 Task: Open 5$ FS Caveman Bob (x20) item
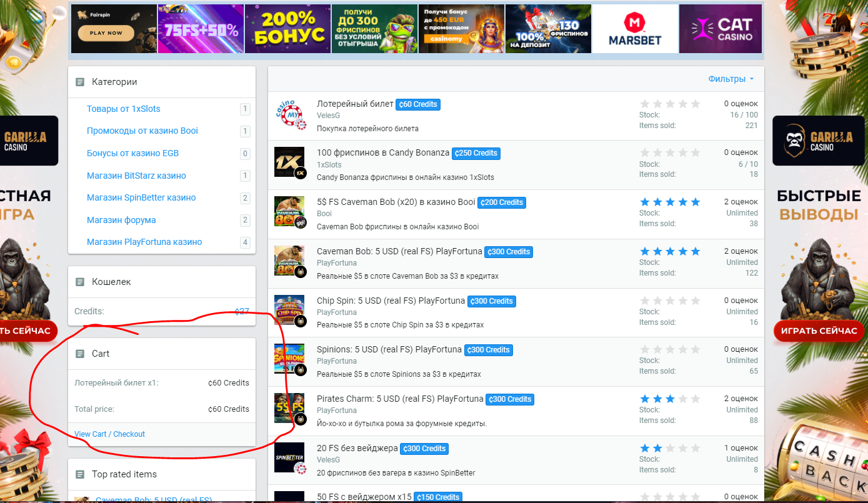pyautogui.click(x=396, y=202)
